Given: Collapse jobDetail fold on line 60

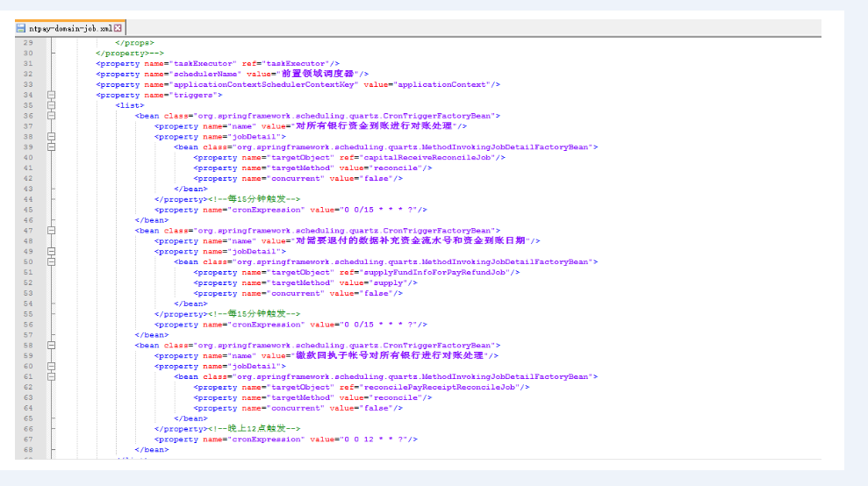Looking at the screenshot, I should click(52, 367).
